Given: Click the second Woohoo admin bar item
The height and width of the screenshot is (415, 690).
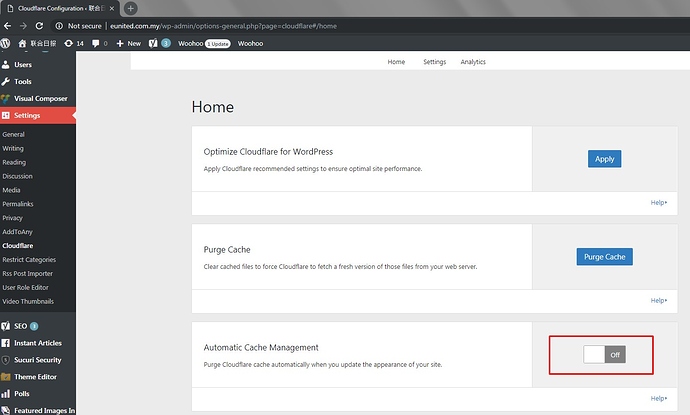Looking at the screenshot, I should point(250,43).
